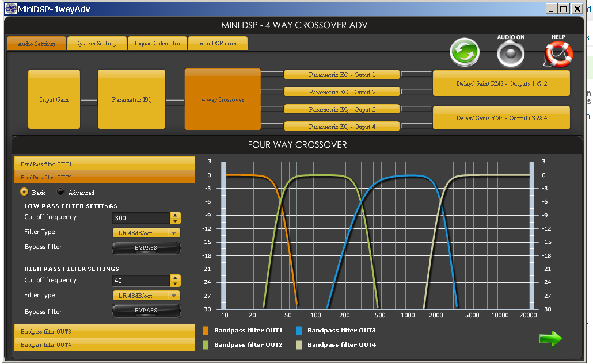Click the 20000 Hz axis label
Image resolution: width=593 pixels, height=364 pixels.
pyautogui.click(x=528, y=315)
